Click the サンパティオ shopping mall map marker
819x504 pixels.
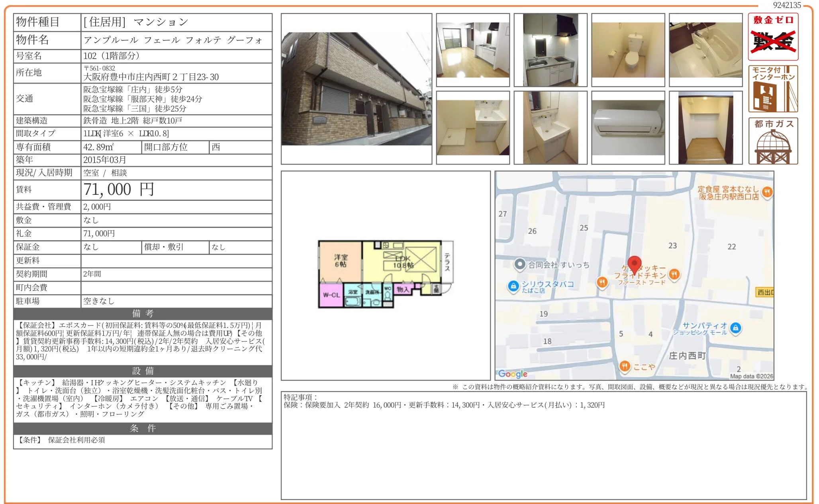coord(735,328)
